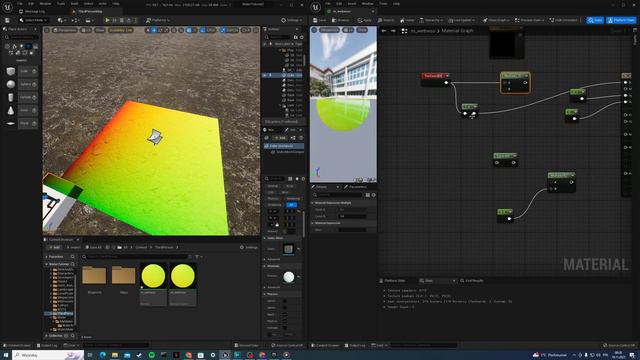640x360 pixels.
Task: Open the Perspective dropdown in level viewport
Action: [x=65, y=30]
